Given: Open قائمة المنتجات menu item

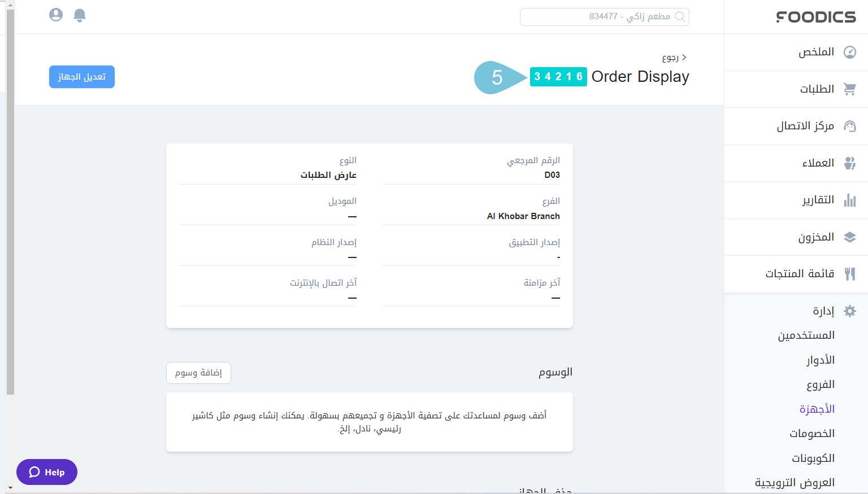Looking at the screenshot, I should (796, 274).
